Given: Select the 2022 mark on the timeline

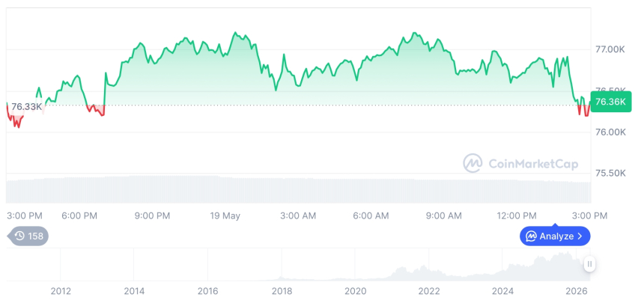Looking at the screenshot, I should (x=429, y=291).
